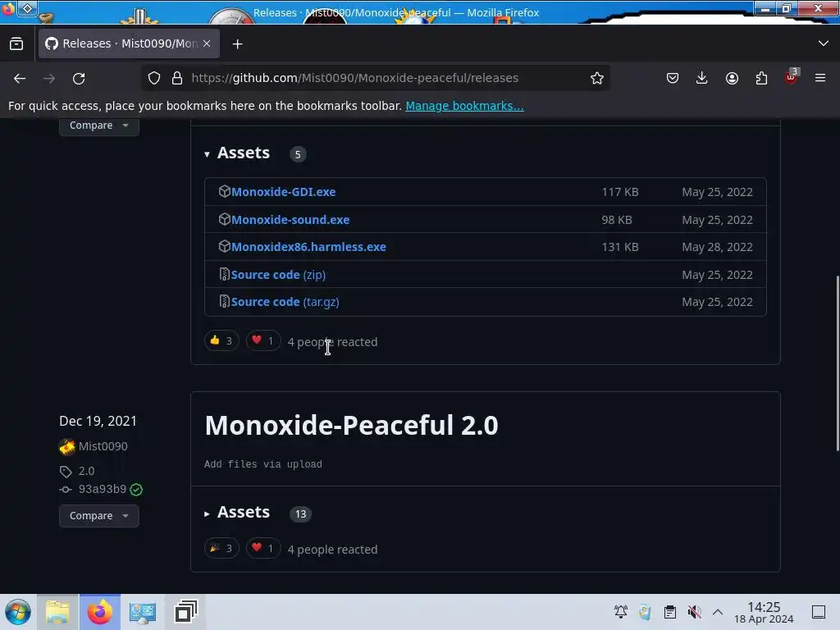The image size is (840, 630).
Task: Click the package icon beside Monoxide-sound.exe
Action: point(225,219)
